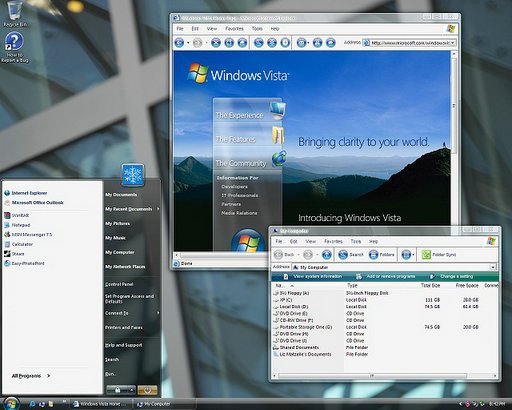
Task: Click the last toolbar icon after Print in Internet Explorer
Action: click(330, 43)
